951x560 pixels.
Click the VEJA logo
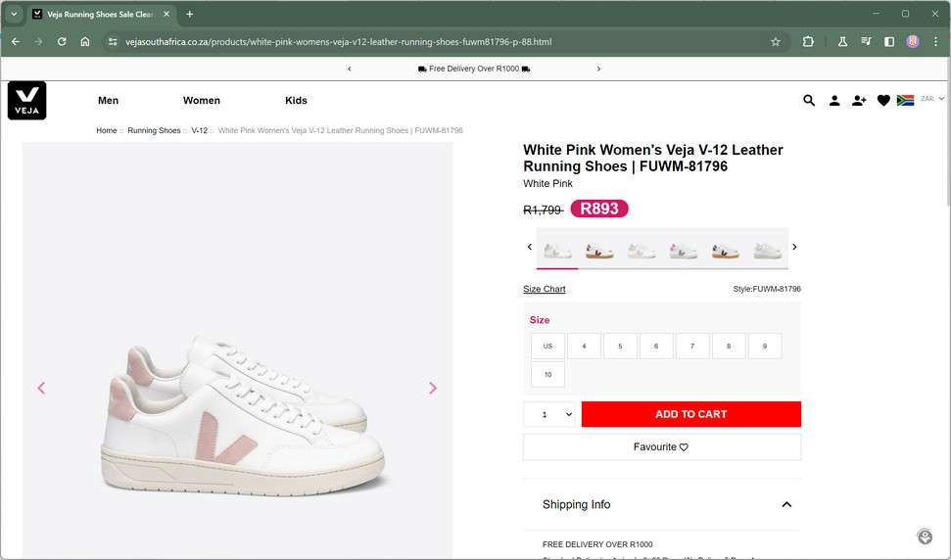click(27, 101)
